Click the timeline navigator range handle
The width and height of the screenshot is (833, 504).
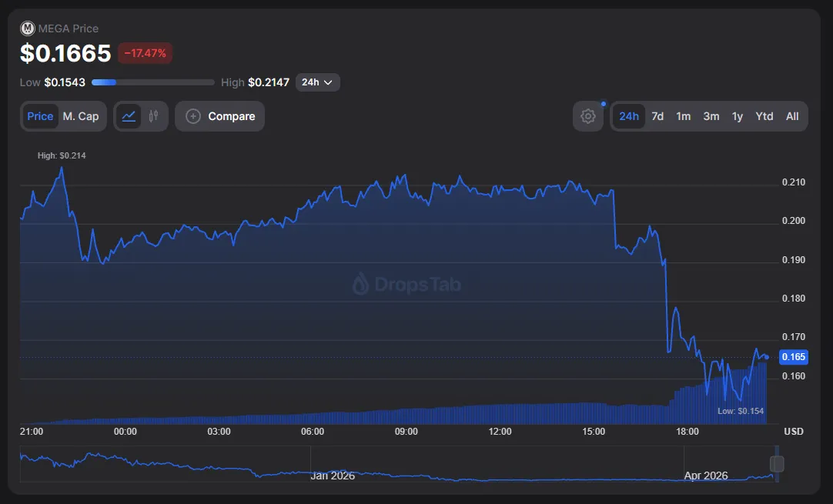pyautogui.click(x=777, y=464)
